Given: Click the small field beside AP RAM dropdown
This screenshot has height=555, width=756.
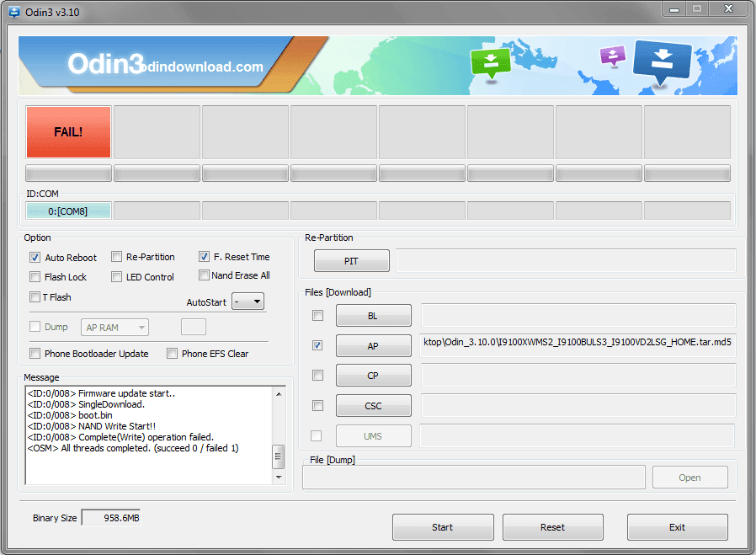Looking at the screenshot, I should 194,327.
